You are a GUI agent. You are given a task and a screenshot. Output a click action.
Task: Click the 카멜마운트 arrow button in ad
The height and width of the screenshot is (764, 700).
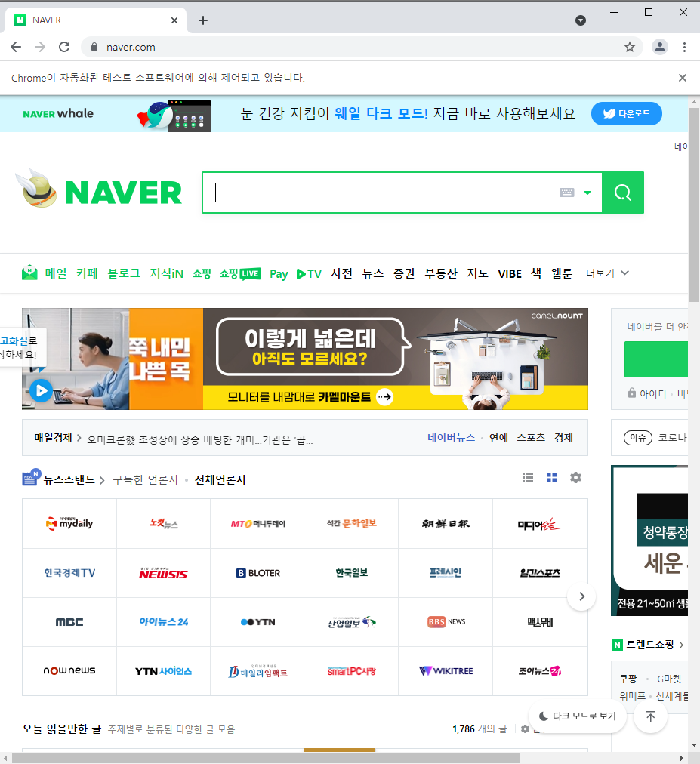(384, 396)
